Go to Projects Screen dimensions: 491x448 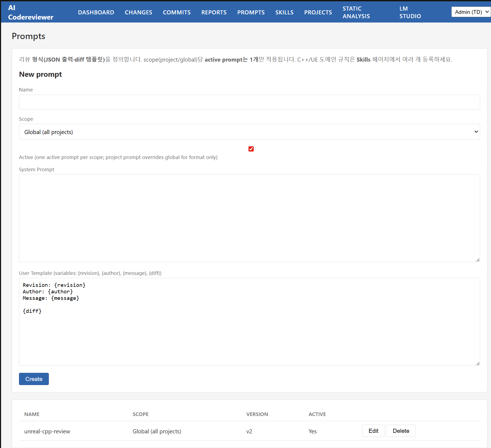click(318, 12)
